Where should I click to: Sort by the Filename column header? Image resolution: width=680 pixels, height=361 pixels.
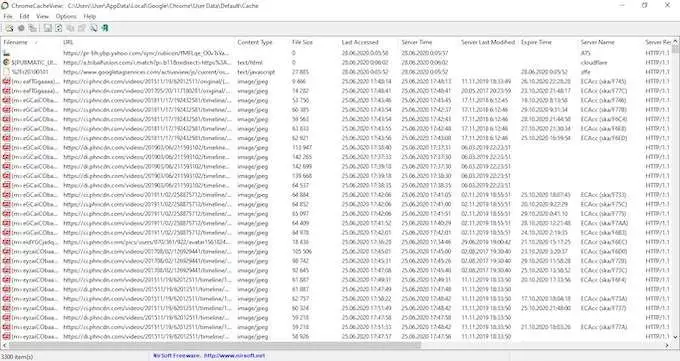(x=30, y=42)
